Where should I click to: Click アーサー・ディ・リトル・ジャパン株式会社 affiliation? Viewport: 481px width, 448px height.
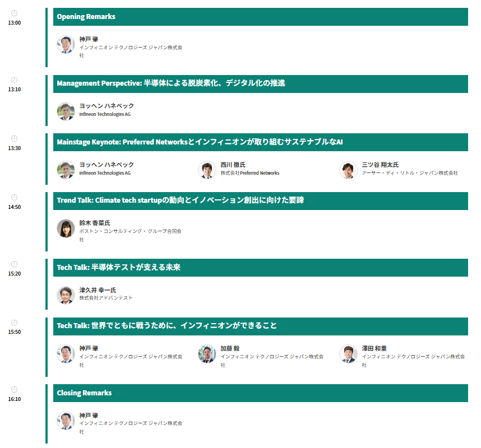(x=410, y=173)
